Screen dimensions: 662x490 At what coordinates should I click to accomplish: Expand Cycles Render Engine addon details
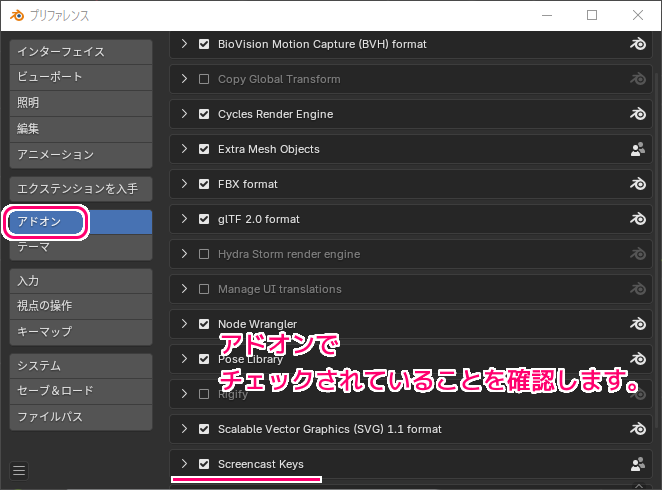pyautogui.click(x=184, y=114)
